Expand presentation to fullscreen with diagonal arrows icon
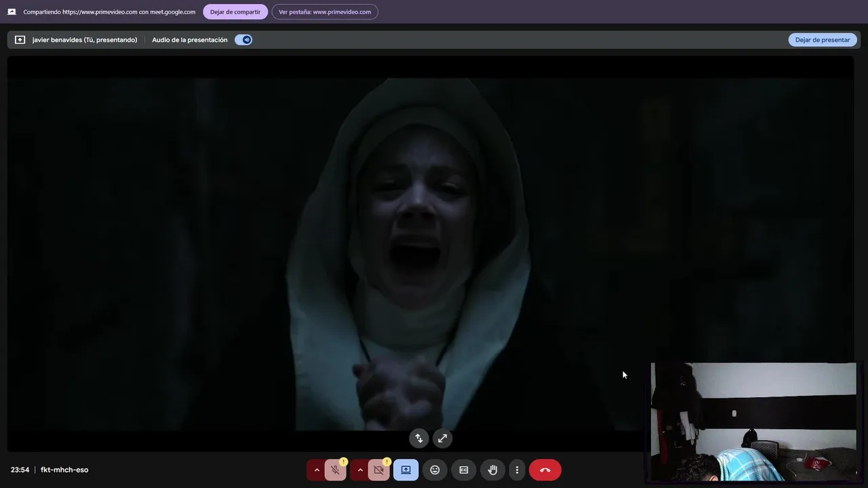The width and height of the screenshot is (868, 488). (x=442, y=439)
